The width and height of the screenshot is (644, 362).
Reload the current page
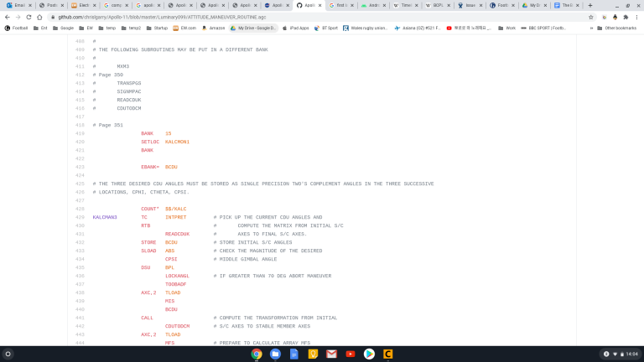(29, 17)
